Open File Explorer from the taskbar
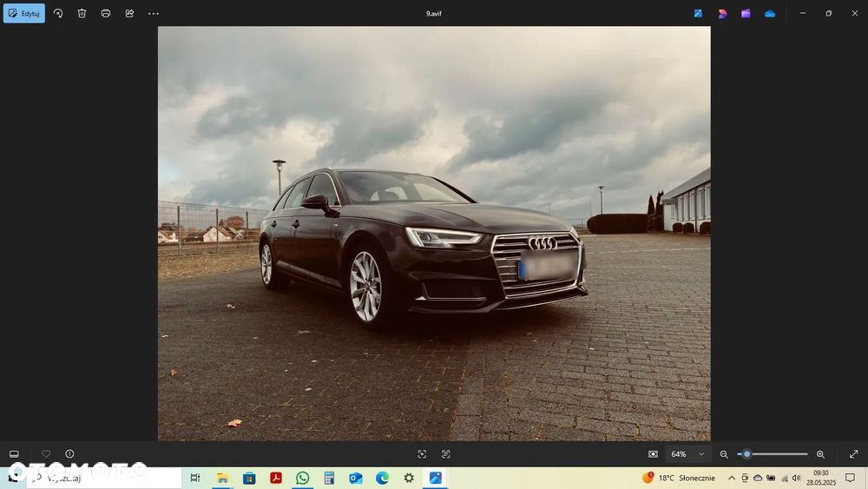This screenshot has height=489, width=868. coord(222,478)
